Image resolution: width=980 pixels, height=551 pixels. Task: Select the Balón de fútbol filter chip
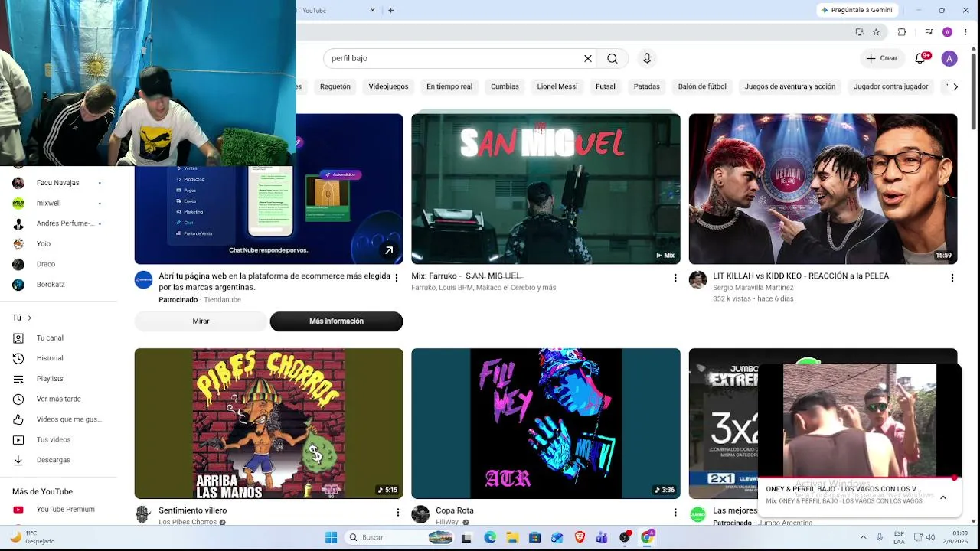(702, 86)
